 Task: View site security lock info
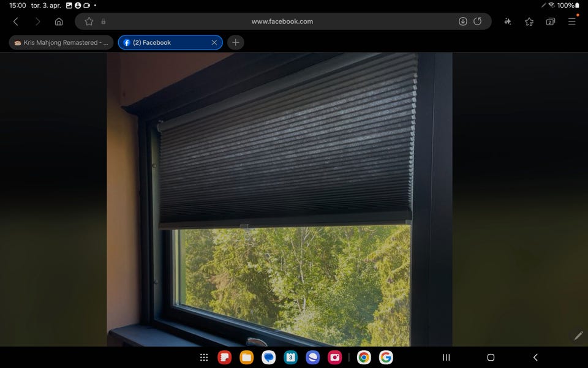pyautogui.click(x=103, y=21)
